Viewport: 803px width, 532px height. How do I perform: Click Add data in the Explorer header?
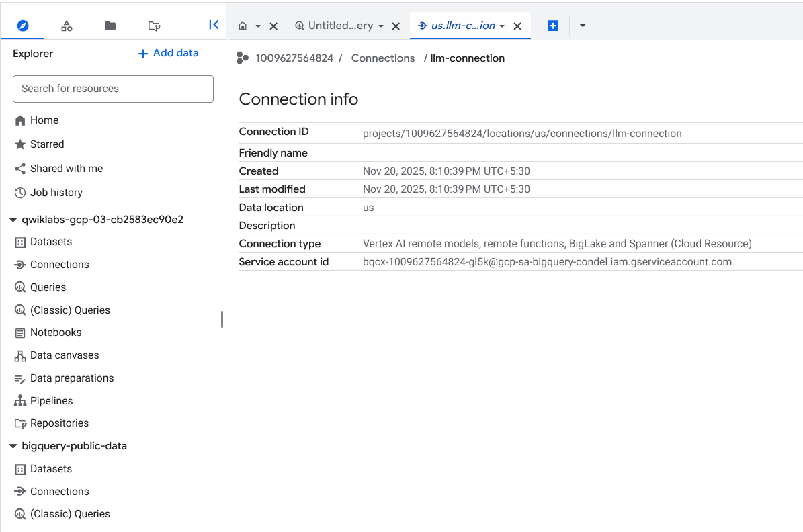click(x=167, y=53)
